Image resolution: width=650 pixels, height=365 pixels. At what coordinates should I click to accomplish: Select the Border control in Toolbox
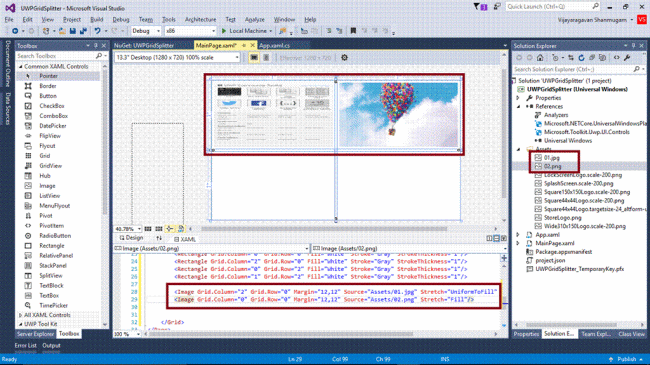click(48, 86)
